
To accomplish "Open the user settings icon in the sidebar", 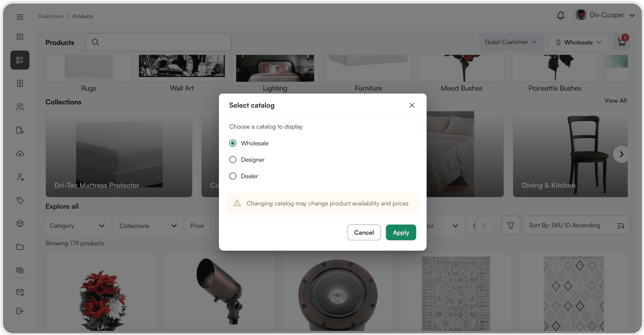I will click(20, 177).
